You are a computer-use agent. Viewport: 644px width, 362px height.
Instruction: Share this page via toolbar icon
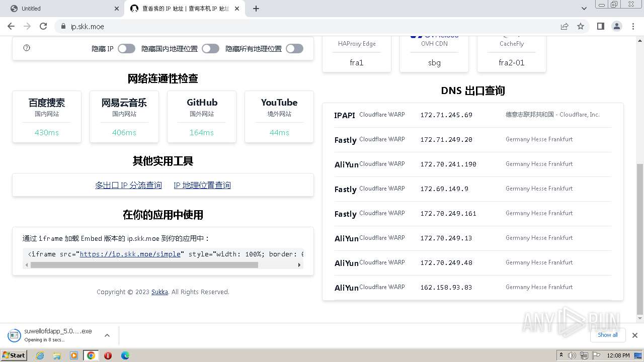pyautogui.click(x=565, y=26)
